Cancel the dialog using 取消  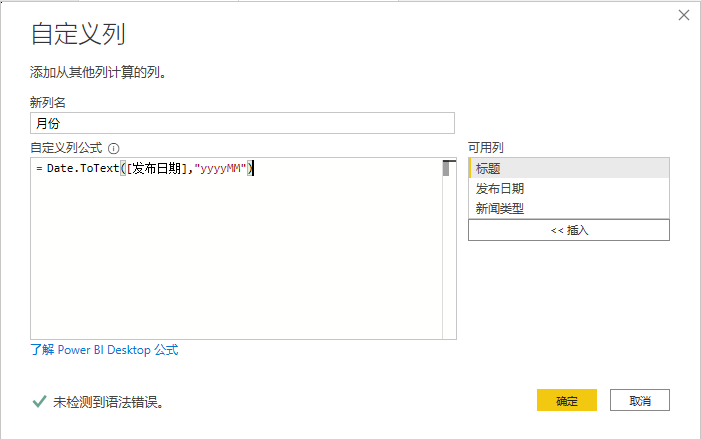639,400
